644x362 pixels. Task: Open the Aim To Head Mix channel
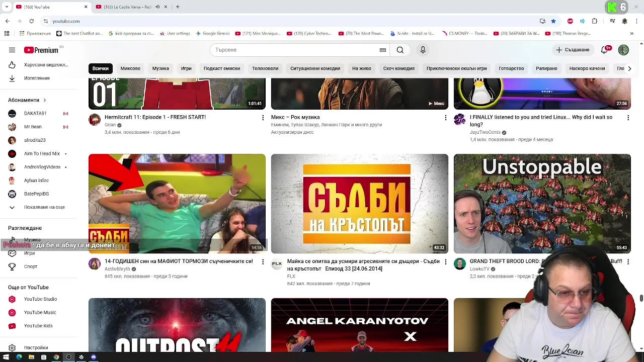(x=38, y=153)
